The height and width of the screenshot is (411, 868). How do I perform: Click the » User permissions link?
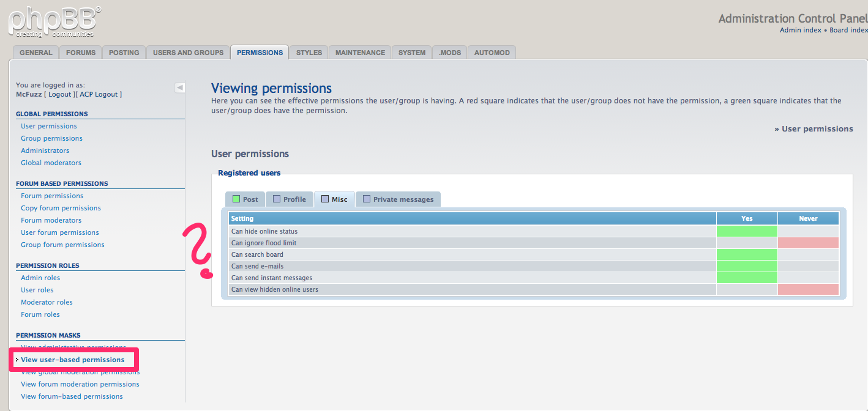[x=814, y=129]
